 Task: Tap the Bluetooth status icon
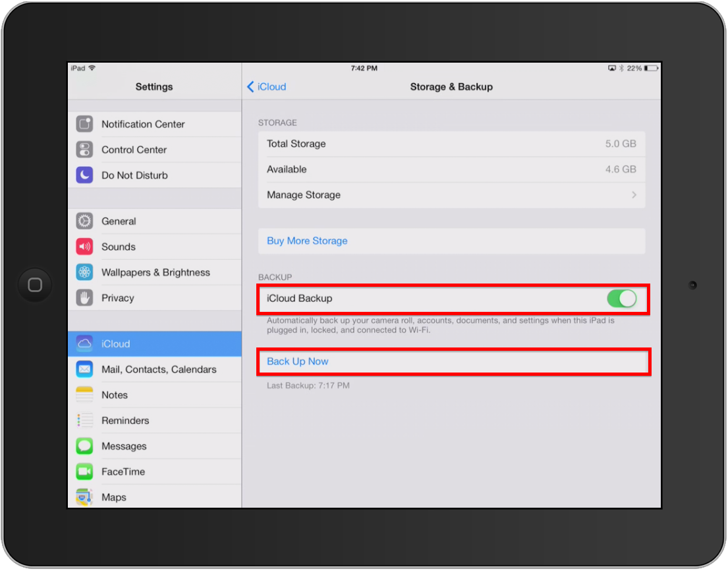coord(621,69)
